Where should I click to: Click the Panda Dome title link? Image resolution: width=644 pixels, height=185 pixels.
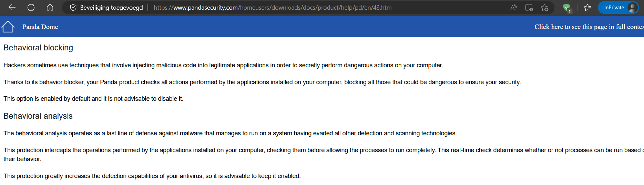tap(40, 27)
